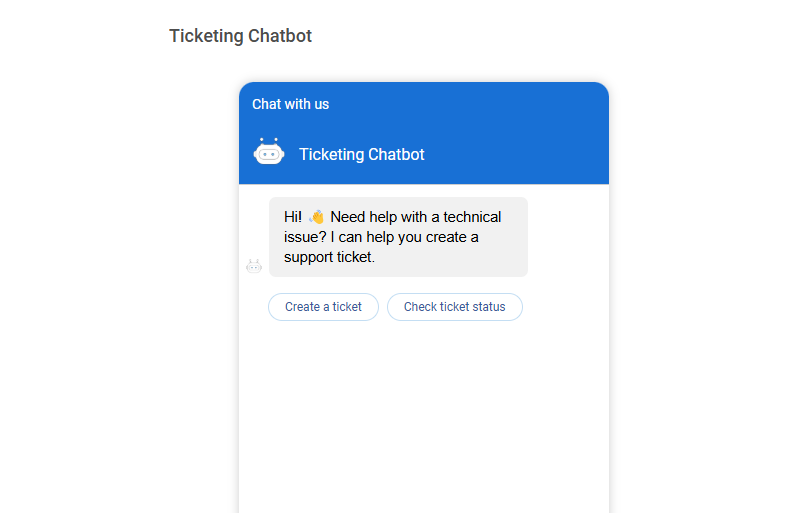Click the word "Chatbot" in the page heading
The height and width of the screenshot is (517, 810).
pos(280,36)
